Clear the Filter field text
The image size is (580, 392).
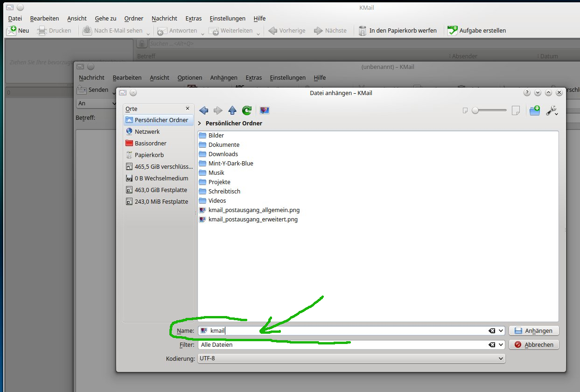coord(491,345)
